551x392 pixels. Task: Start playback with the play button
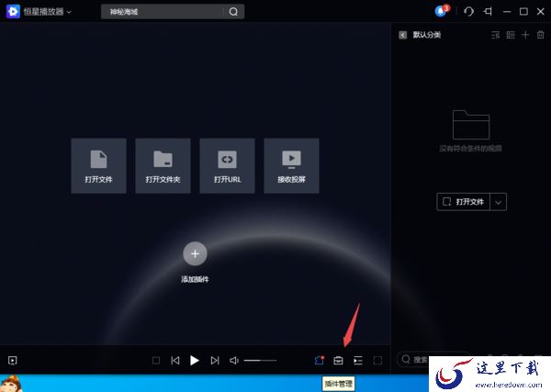click(x=195, y=361)
